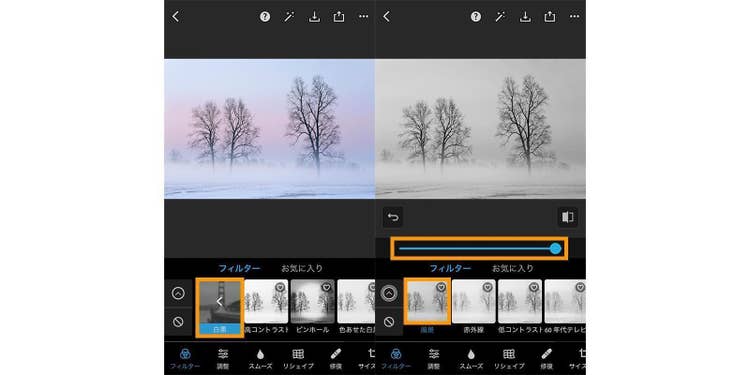The image size is (750, 375).
Task: Remove filter with no-filter icon, left screen
Action: pos(178,322)
